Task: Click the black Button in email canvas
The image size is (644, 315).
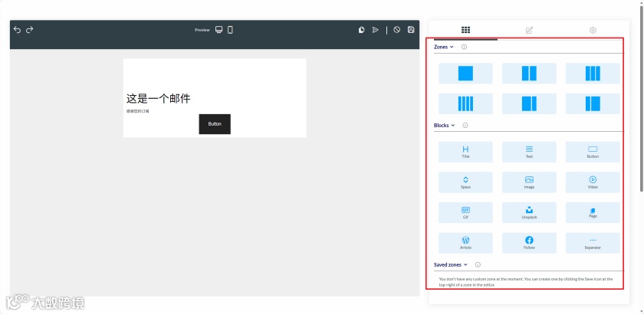Action: (215, 124)
